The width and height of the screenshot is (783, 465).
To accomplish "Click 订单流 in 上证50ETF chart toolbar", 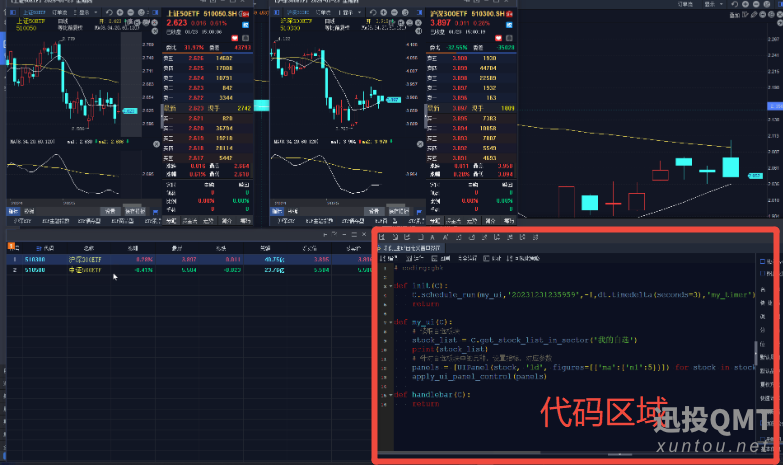I will [59, 12].
